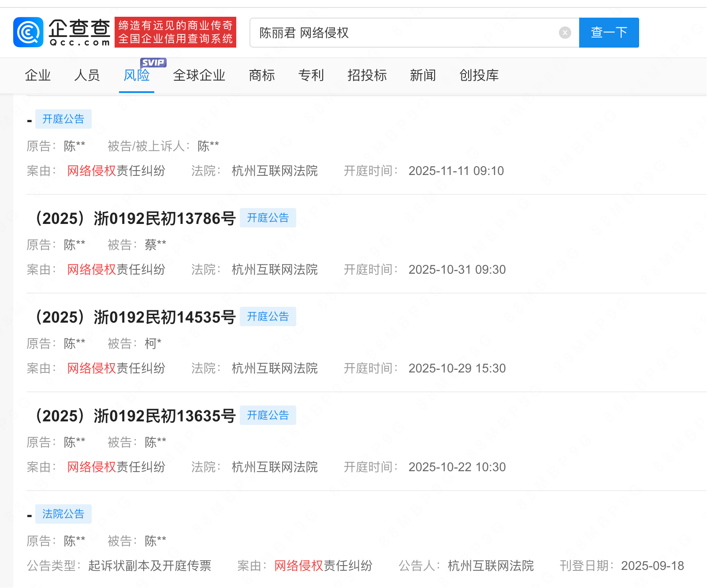Open the 专利 tab
The image size is (707, 588).
point(311,75)
